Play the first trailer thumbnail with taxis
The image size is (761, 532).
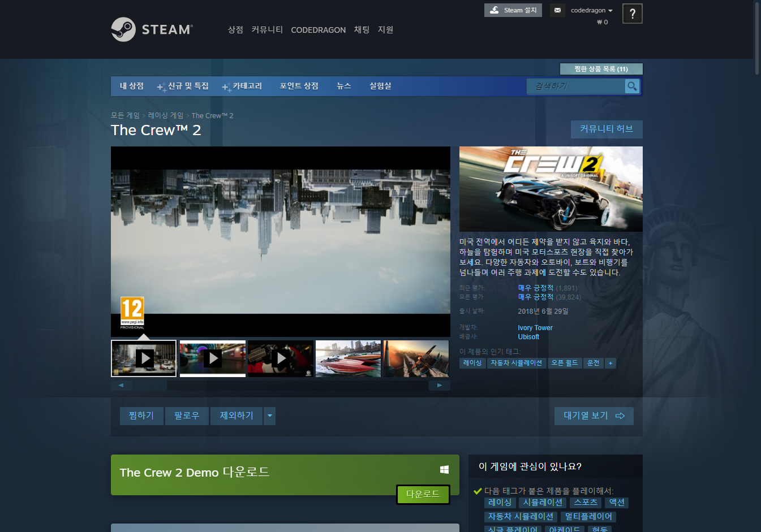click(144, 358)
